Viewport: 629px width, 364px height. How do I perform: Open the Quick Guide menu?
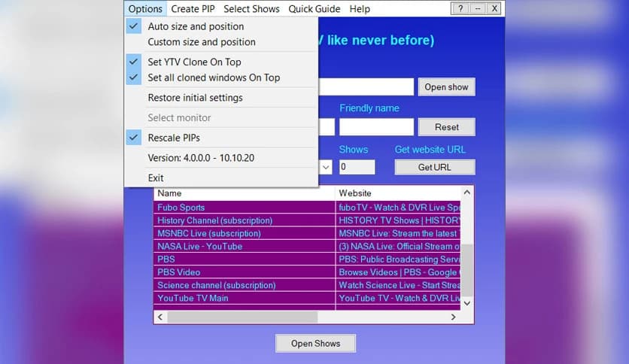coord(314,8)
